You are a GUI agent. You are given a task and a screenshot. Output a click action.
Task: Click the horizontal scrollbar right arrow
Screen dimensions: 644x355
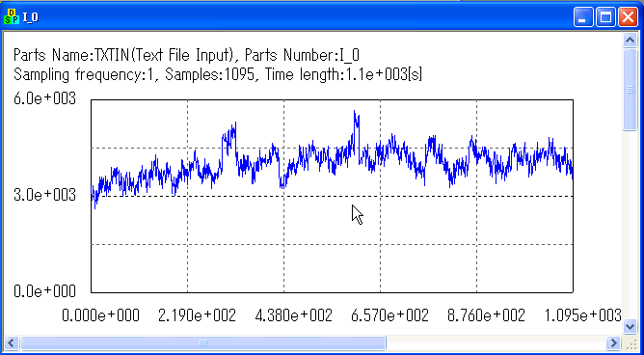[614, 342]
